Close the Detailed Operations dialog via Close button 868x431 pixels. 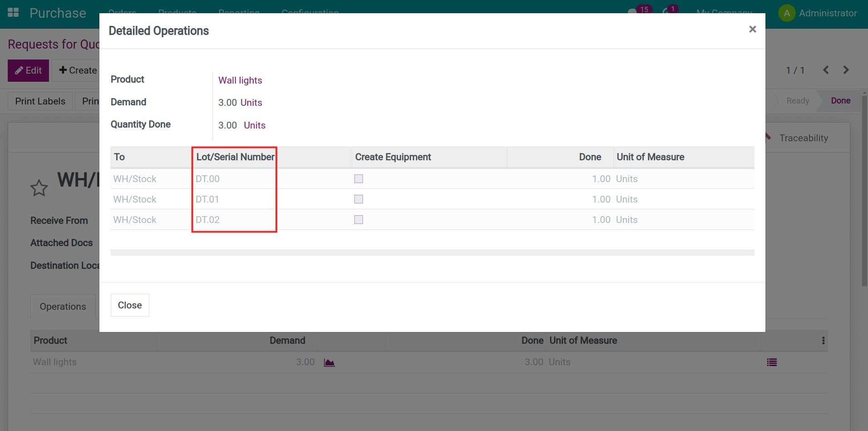tap(129, 305)
